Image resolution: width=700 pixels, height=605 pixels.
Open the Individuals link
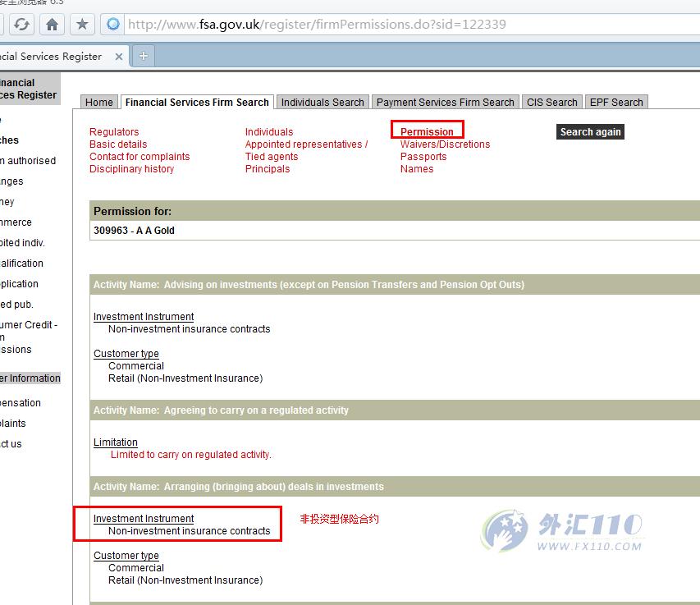pos(269,131)
